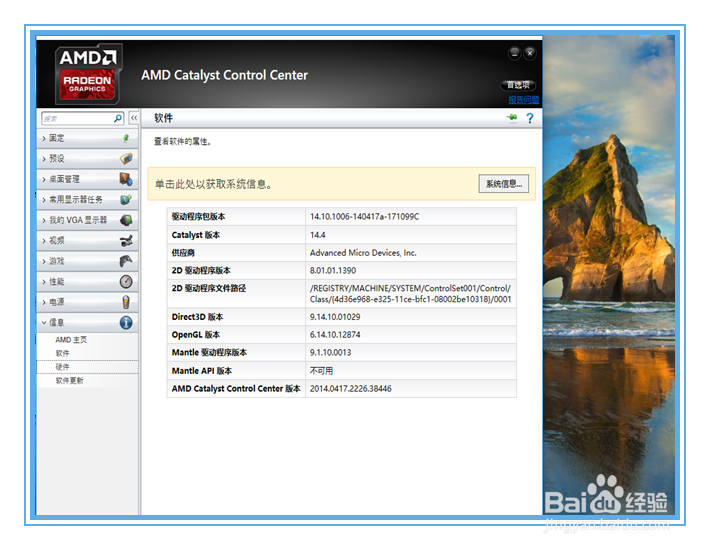Click the 桌面管理 desktop management icon

(126, 179)
